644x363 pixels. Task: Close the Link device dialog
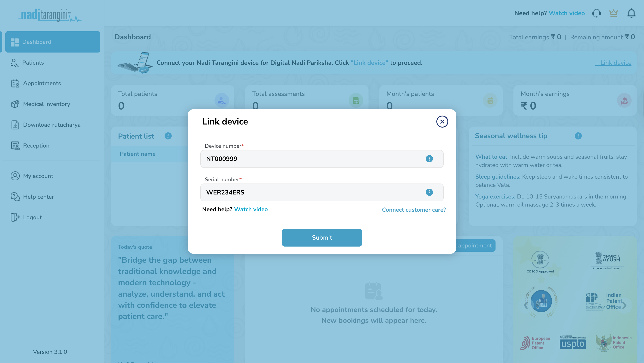tap(442, 122)
